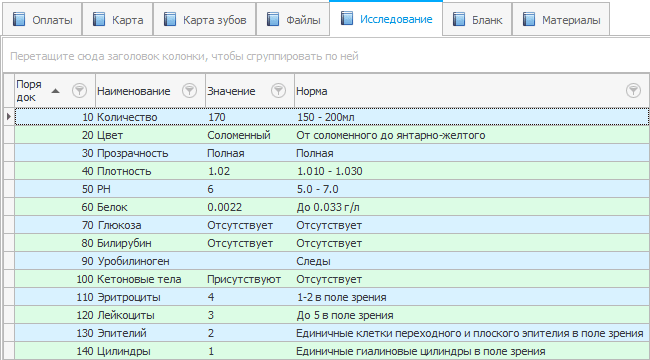Click the value 4 for Эритроциты
The width and height of the screenshot is (650, 360).
[211, 297]
